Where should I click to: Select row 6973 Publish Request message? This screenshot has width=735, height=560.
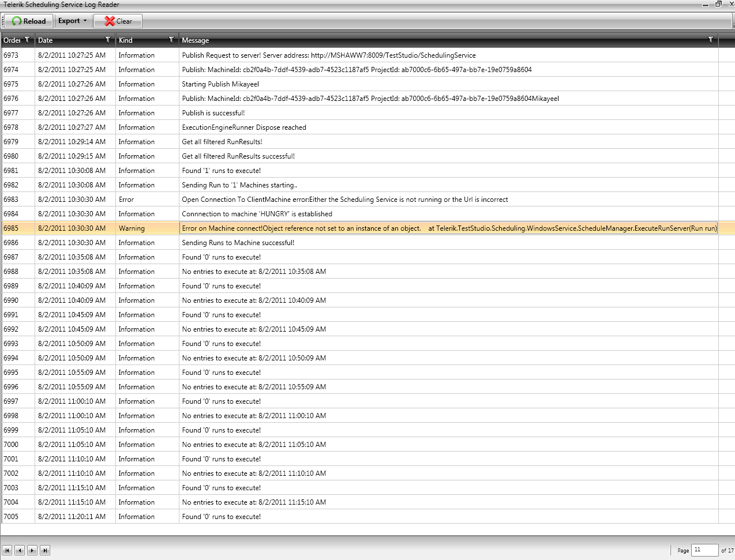tap(329, 55)
